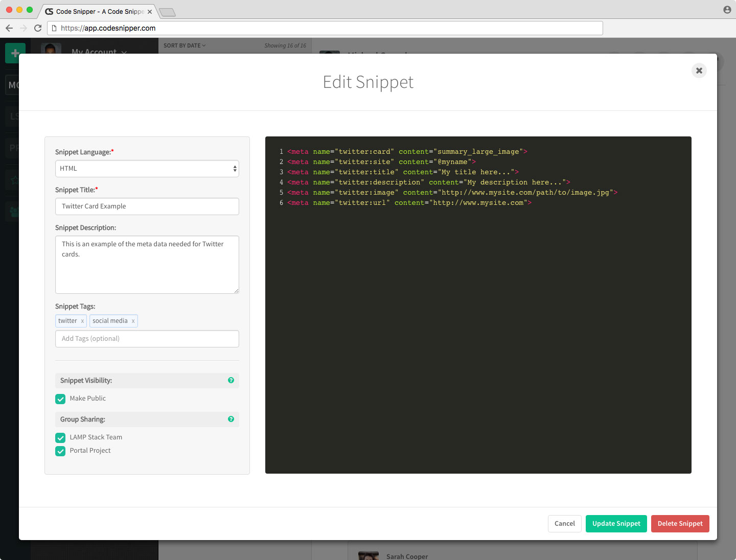Toggle Portal Project group sharing
The height and width of the screenshot is (560, 736).
pyautogui.click(x=60, y=451)
